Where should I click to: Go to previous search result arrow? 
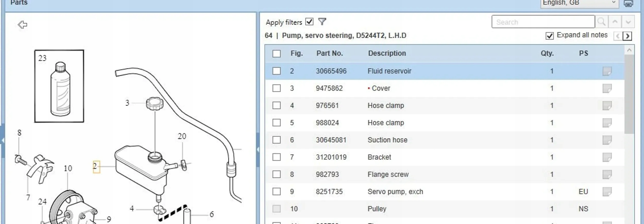tap(615, 22)
